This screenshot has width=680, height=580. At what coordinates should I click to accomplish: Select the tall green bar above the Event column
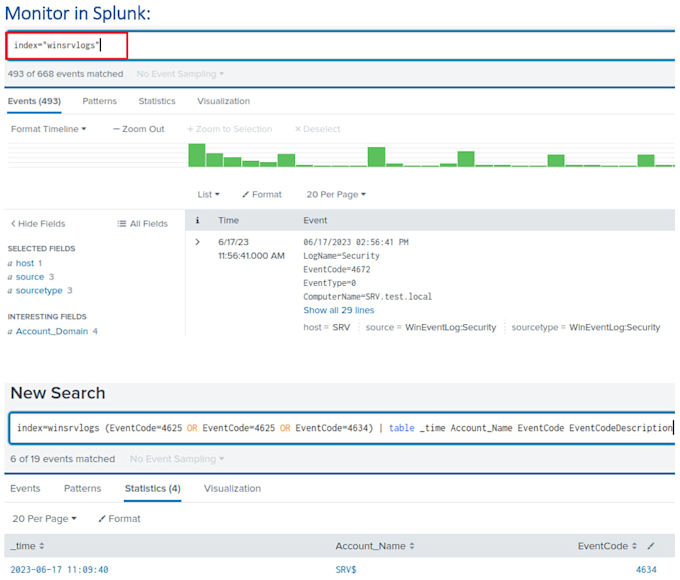point(376,157)
